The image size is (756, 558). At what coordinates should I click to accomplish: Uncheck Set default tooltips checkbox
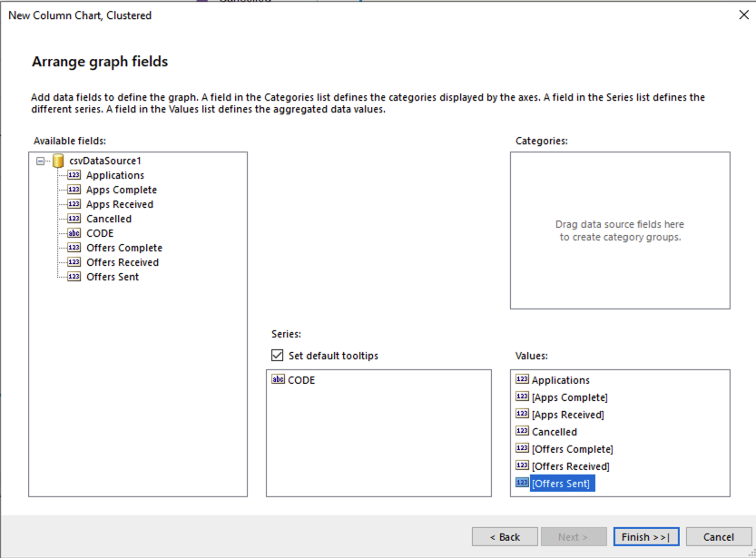277,356
